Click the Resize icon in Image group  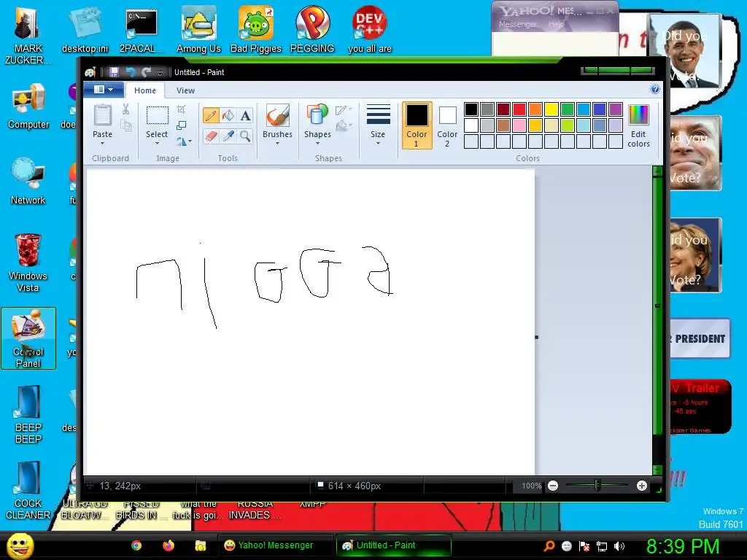181,125
